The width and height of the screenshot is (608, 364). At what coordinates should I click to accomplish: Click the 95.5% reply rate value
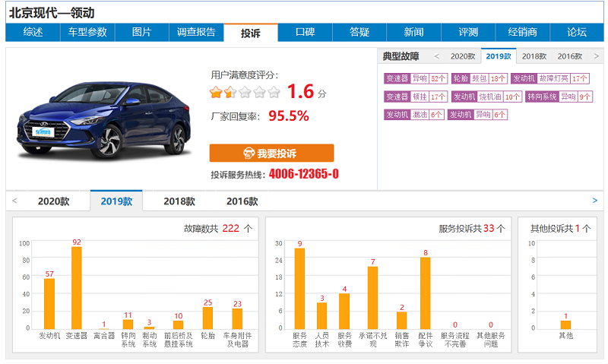[289, 116]
